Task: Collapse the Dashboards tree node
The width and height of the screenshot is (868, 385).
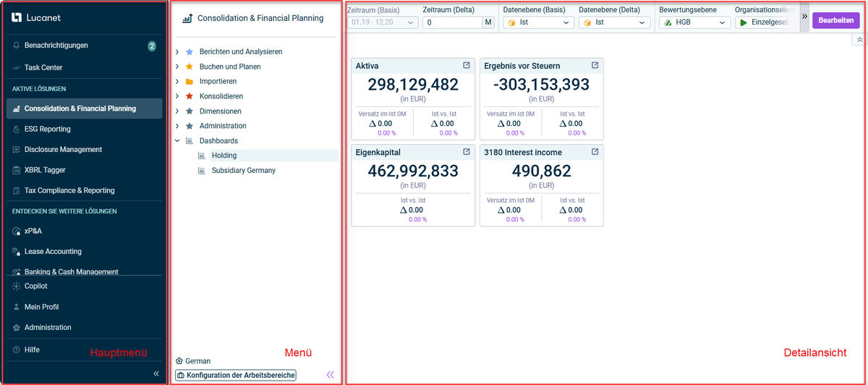Action: 178,141
